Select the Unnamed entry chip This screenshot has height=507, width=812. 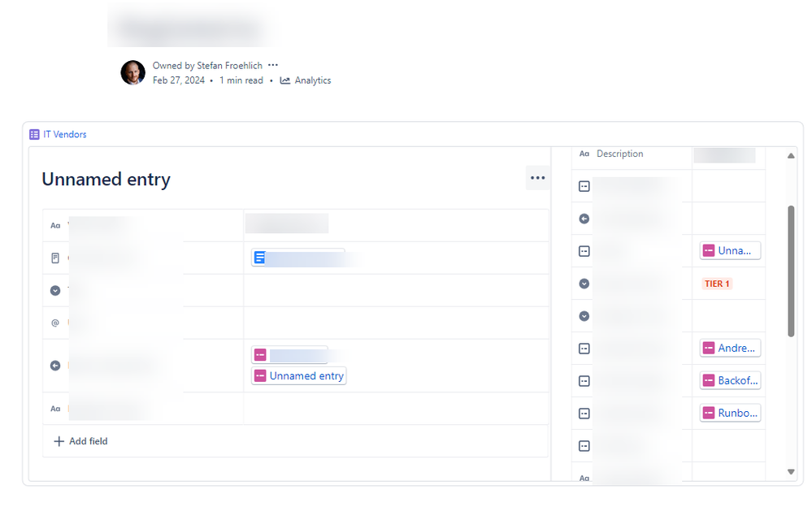click(298, 375)
